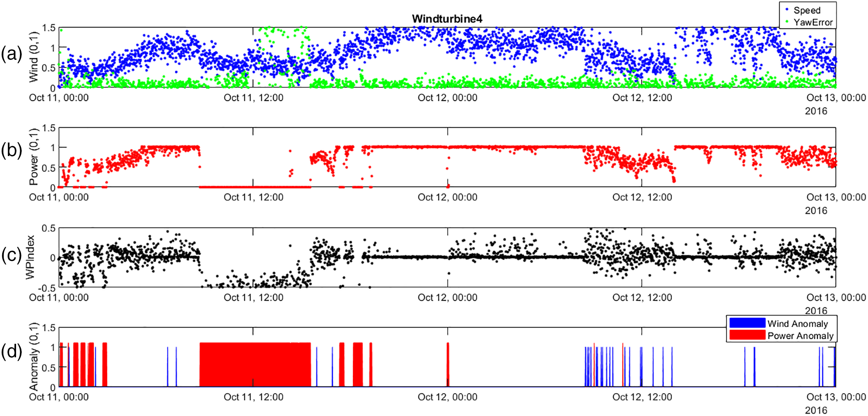Click the Speed legend text label
This screenshot has width=868, height=416.
[807, 10]
